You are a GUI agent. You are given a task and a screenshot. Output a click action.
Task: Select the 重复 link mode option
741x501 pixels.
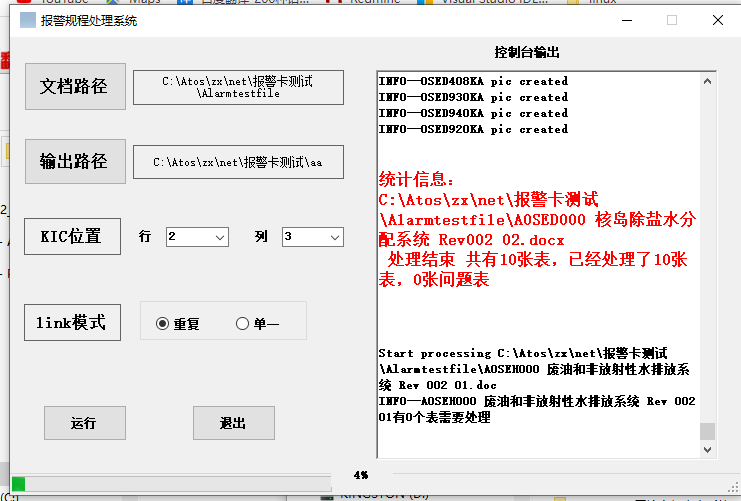click(163, 323)
